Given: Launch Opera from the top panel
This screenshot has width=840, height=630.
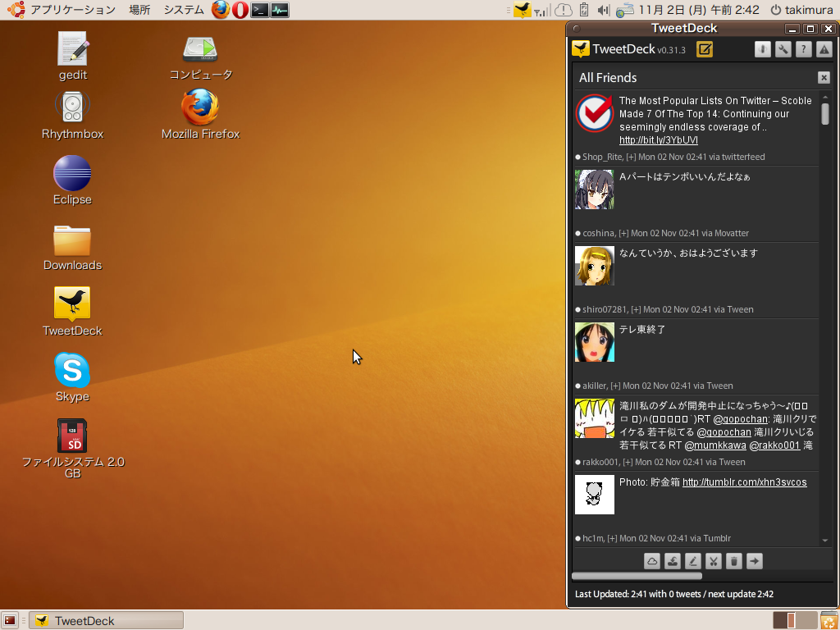Looking at the screenshot, I should pos(240,10).
